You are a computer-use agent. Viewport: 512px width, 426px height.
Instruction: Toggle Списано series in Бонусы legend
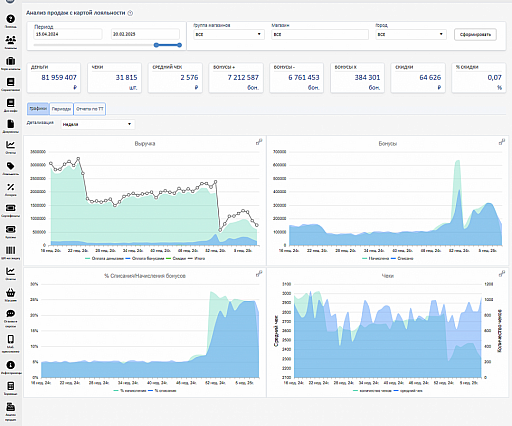402,258
